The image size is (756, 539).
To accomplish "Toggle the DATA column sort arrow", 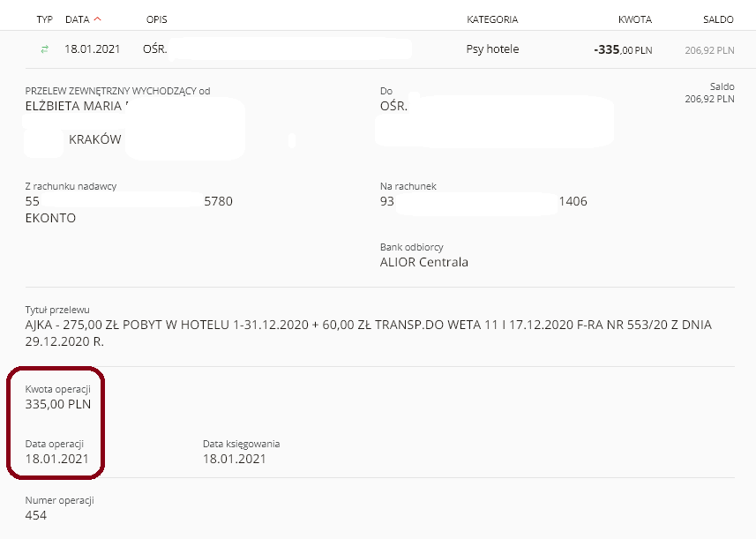I will pyautogui.click(x=98, y=19).
